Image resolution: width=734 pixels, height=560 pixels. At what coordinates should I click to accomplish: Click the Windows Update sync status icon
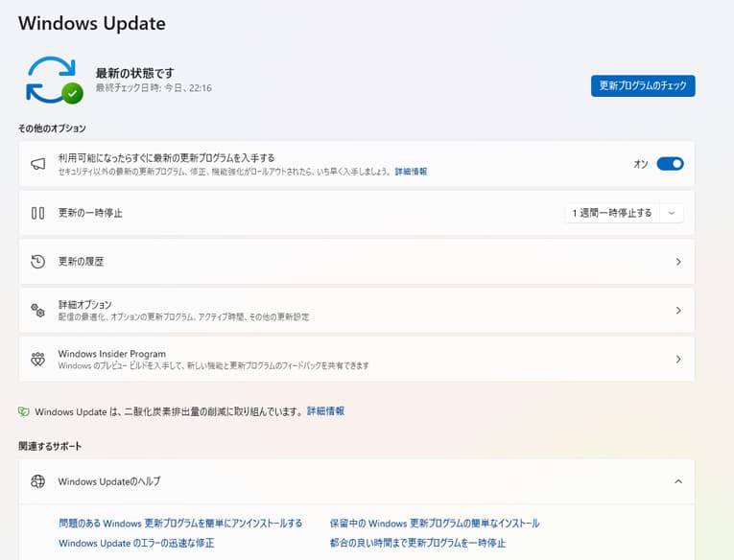tap(53, 80)
